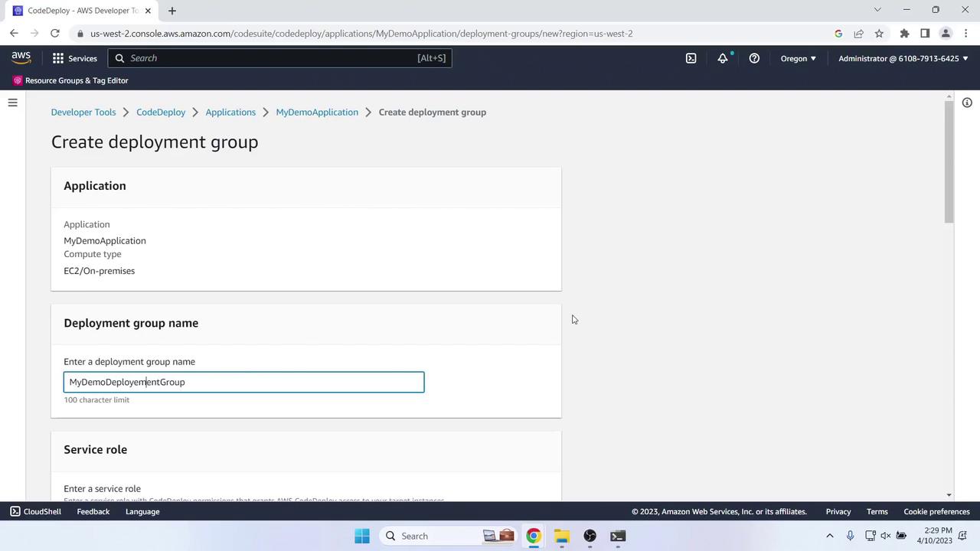Click the browser address bar URL
The width and height of the screenshot is (980, 551).
[x=361, y=34]
